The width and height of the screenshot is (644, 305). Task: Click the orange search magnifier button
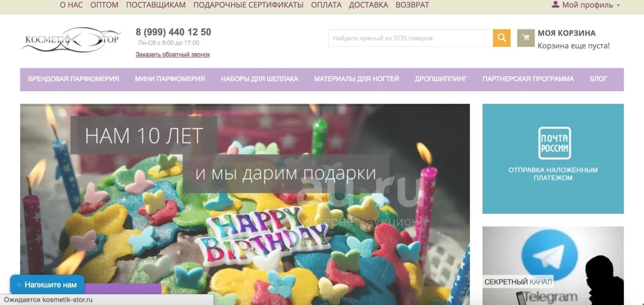tap(501, 38)
